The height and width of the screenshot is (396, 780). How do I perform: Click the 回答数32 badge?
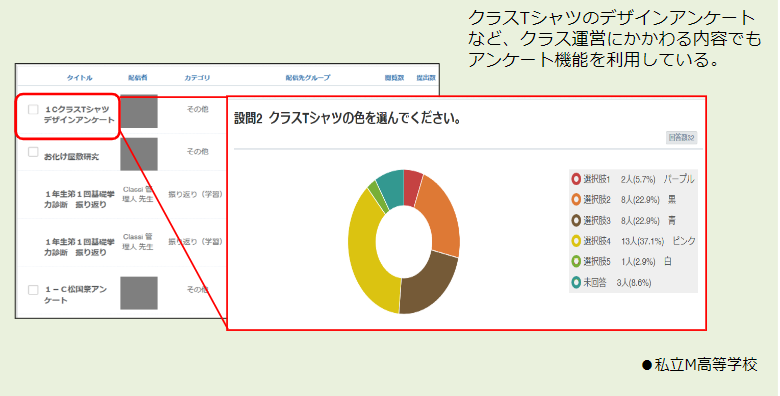[x=682, y=138]
